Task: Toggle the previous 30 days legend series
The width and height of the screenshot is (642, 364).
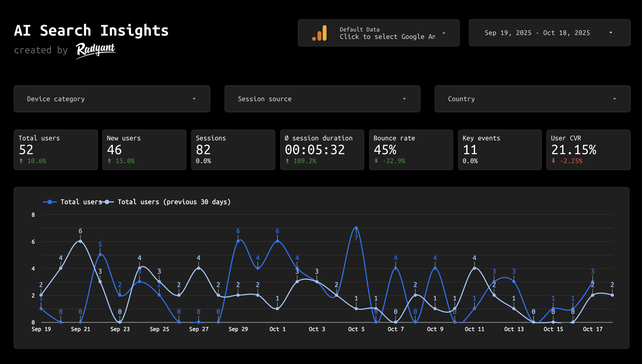Action: click(165, 202)
